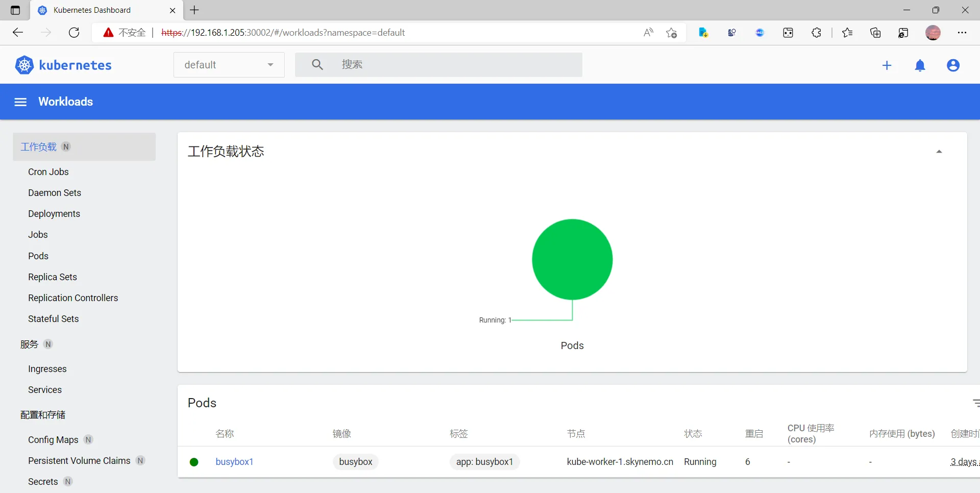Click the Running status cell
The width and height of the screenshot is (980, 493).
click(700, 462)
